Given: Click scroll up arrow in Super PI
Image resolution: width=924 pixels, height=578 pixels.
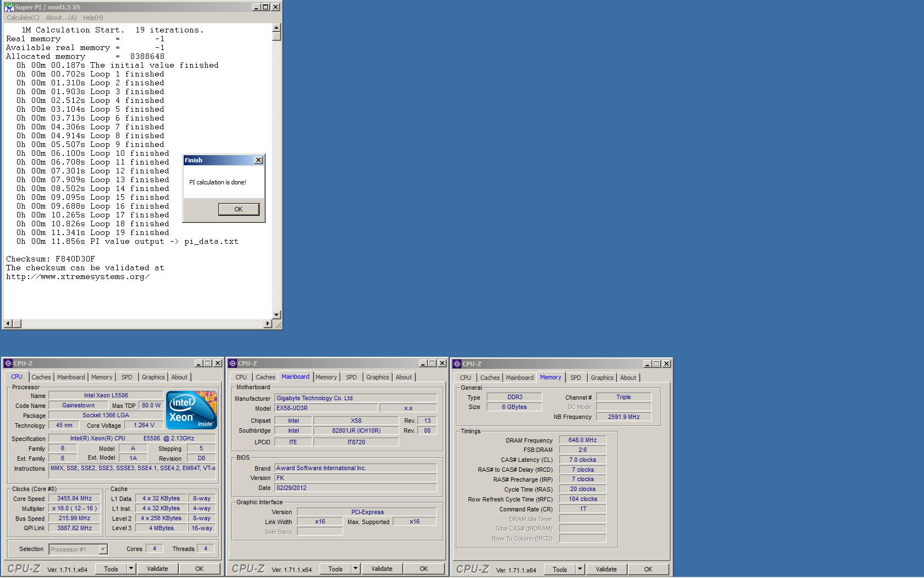Looking at the screenshot, I should point(277,28).
